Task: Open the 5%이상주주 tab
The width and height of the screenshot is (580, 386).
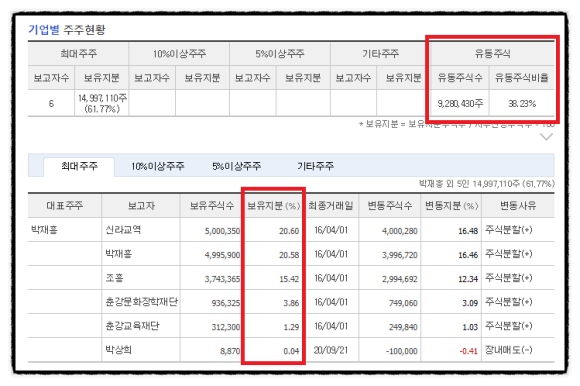Action: (236, 166)
